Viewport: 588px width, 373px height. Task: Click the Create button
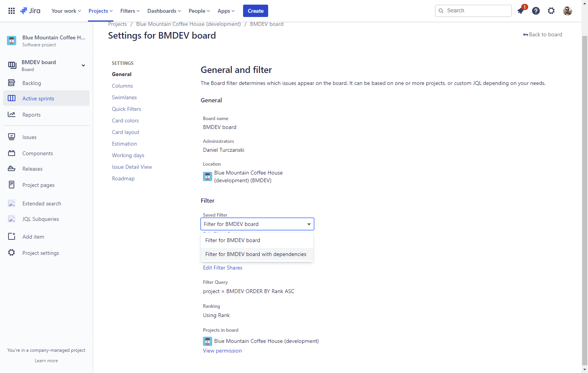pos(255,11)
